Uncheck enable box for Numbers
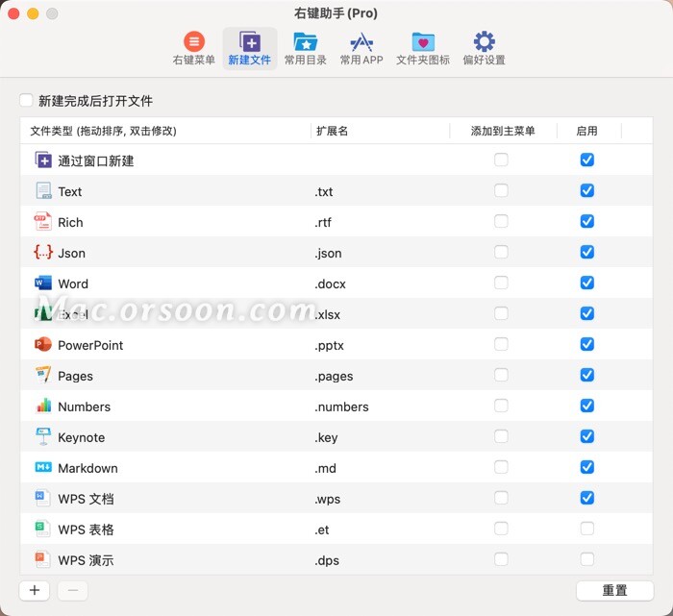Image resolution: width=673 pixels, height=616 pixels. point(587,406)
